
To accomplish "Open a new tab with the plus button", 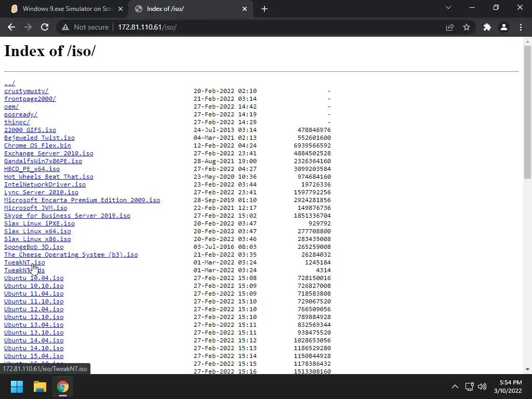I will [x=264, y=9].
